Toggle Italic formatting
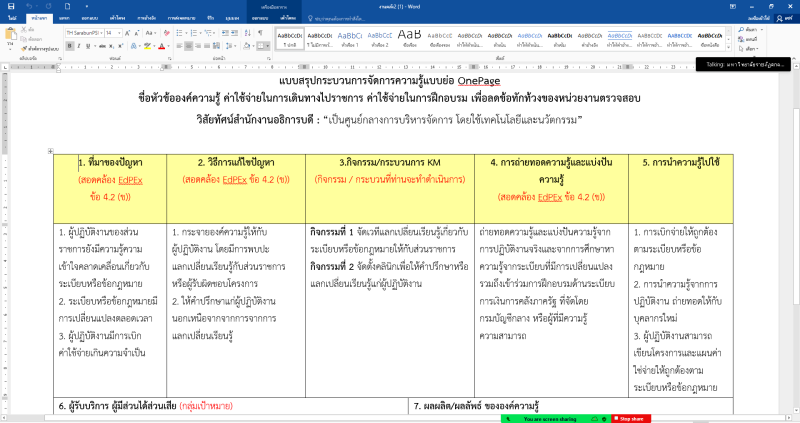The width and height of the screenshot is (800, 423). 76,46
